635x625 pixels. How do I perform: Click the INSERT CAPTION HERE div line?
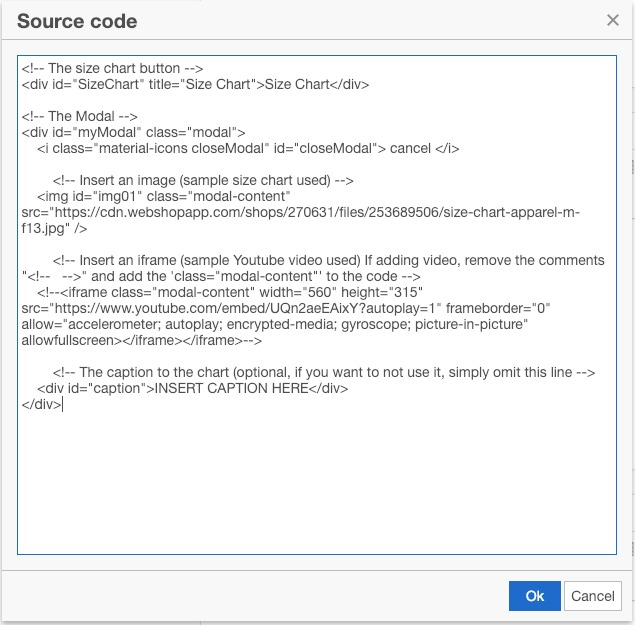192,388
